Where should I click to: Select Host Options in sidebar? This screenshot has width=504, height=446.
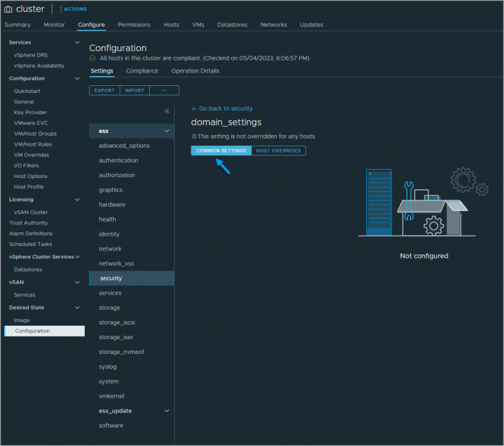point(30,176)
